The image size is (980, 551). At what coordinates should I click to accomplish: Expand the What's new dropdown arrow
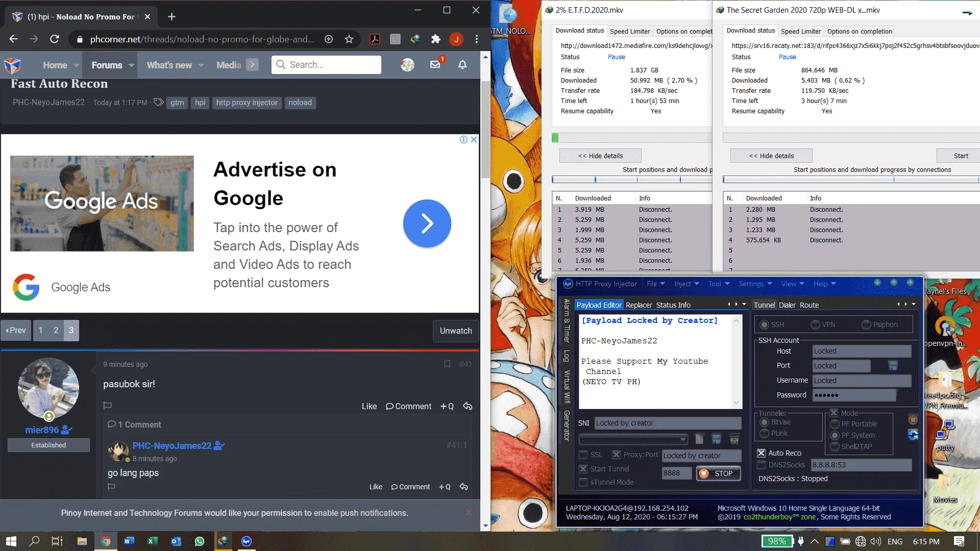[201, 65]
